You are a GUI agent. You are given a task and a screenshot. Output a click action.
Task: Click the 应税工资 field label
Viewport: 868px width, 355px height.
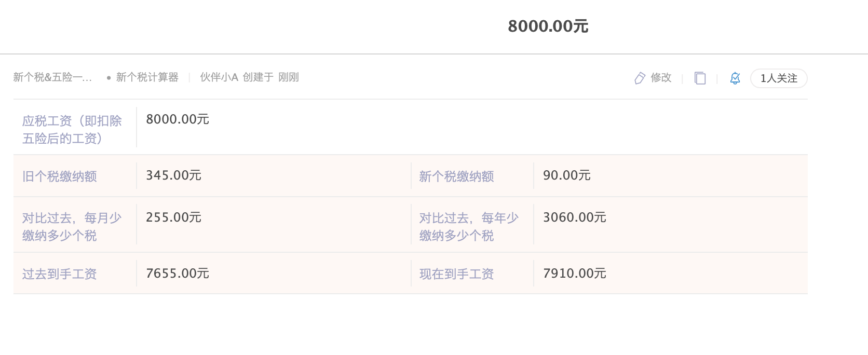pyautogui.click(x=72, y=130)
